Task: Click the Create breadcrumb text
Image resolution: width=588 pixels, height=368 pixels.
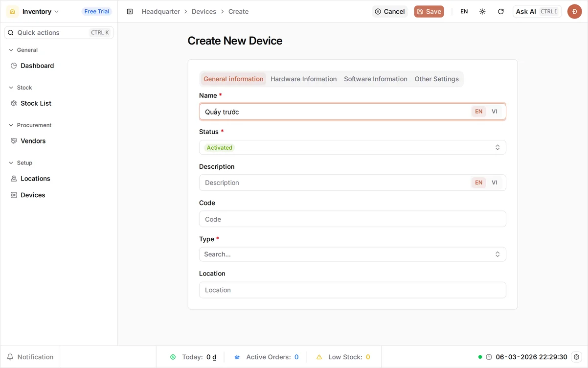Action: pos(238,11)
